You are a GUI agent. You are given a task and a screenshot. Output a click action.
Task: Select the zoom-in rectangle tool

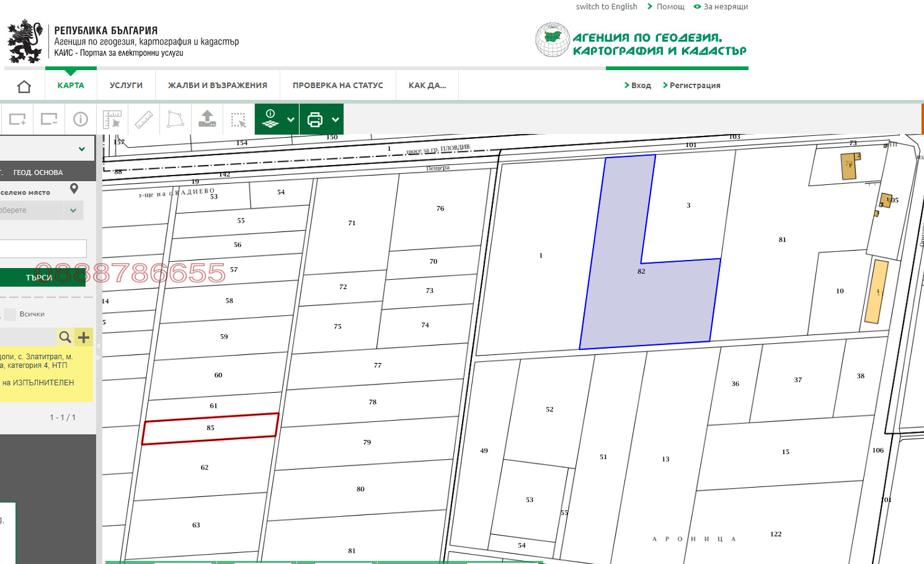coord(17,119)
